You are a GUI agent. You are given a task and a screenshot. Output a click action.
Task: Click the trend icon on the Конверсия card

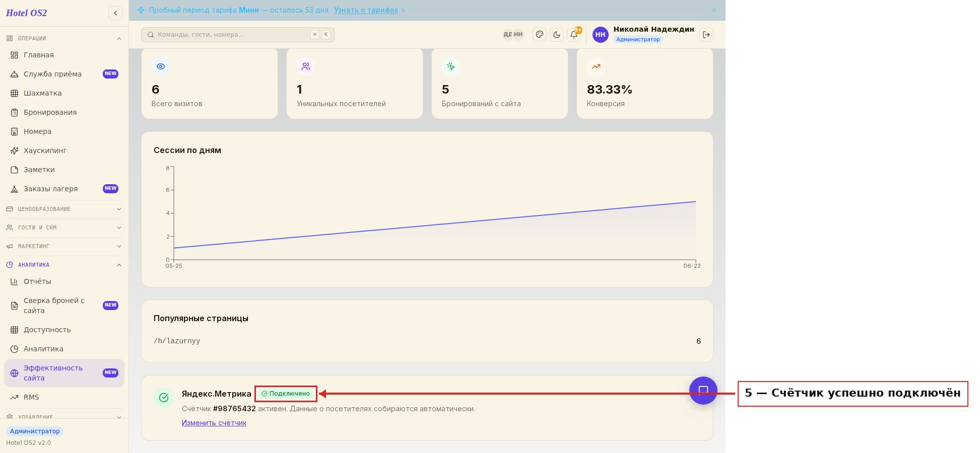click(596, 66)
